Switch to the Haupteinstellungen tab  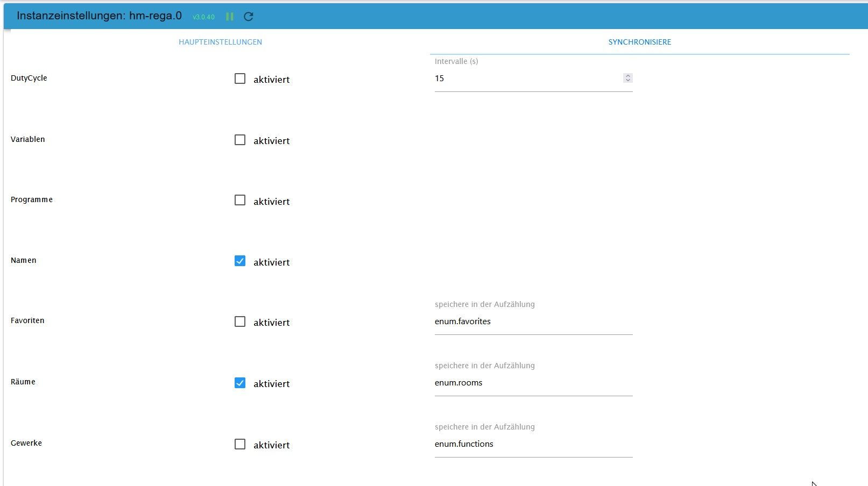(x=220, y=42)
